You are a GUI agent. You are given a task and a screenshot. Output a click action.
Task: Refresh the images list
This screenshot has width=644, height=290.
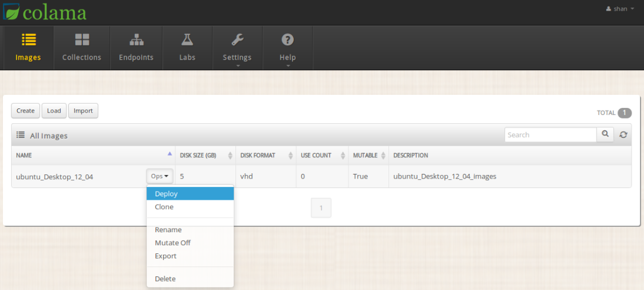click(x=623, y=134)
